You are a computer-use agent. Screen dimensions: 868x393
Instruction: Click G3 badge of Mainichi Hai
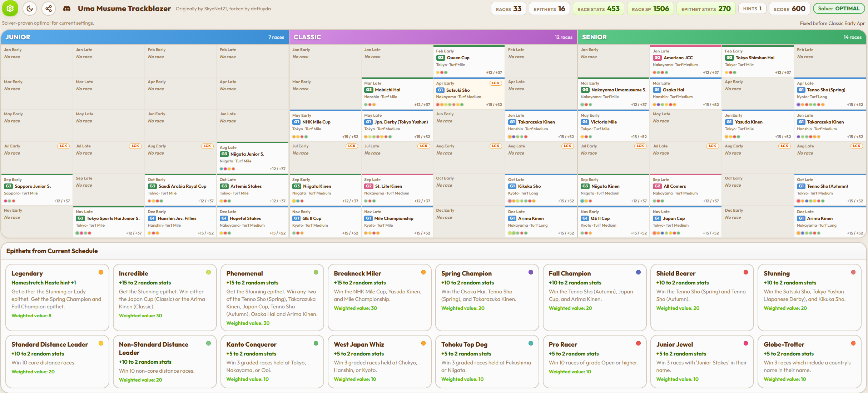(x=368, y=90)
